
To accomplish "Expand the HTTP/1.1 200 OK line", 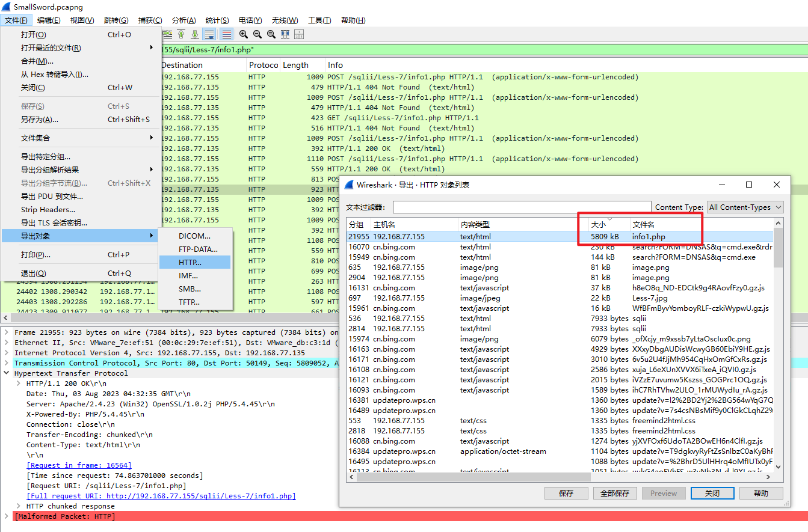I will pyautogui.click(x=19, y=384).
